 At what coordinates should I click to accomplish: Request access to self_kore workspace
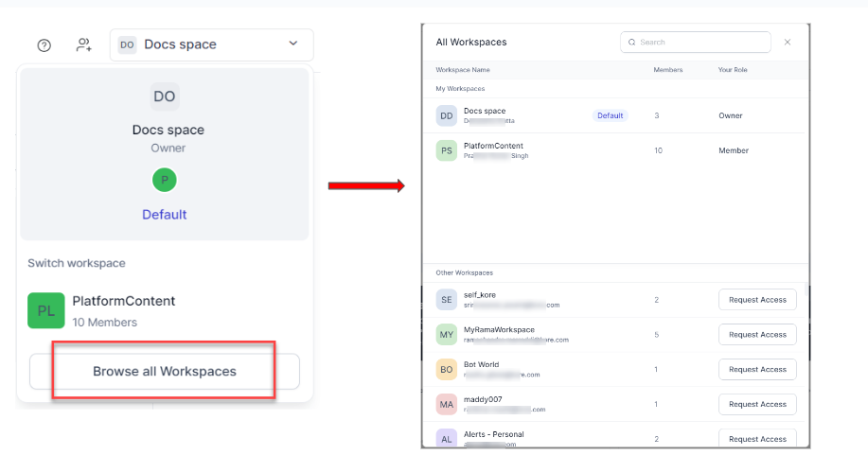[x=757, y=300]
